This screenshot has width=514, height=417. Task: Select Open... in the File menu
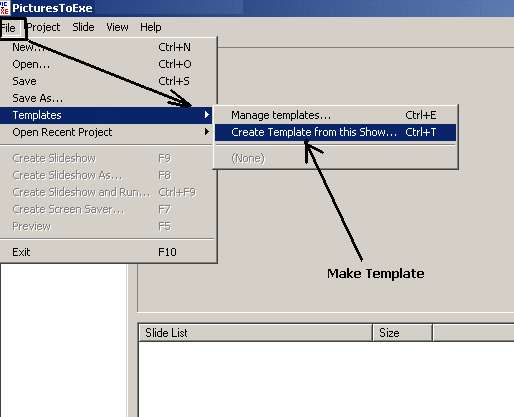[107, 64]
